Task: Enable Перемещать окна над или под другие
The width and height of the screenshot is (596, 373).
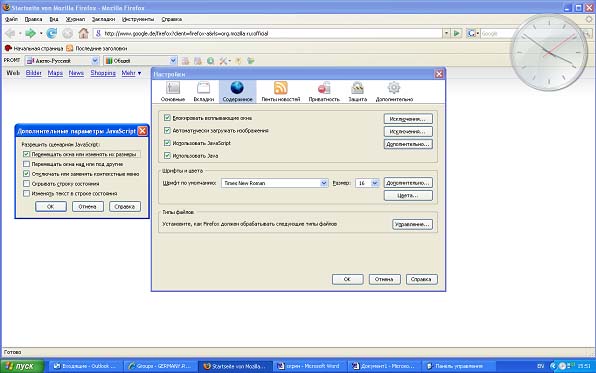Action: tap(26, 164)
